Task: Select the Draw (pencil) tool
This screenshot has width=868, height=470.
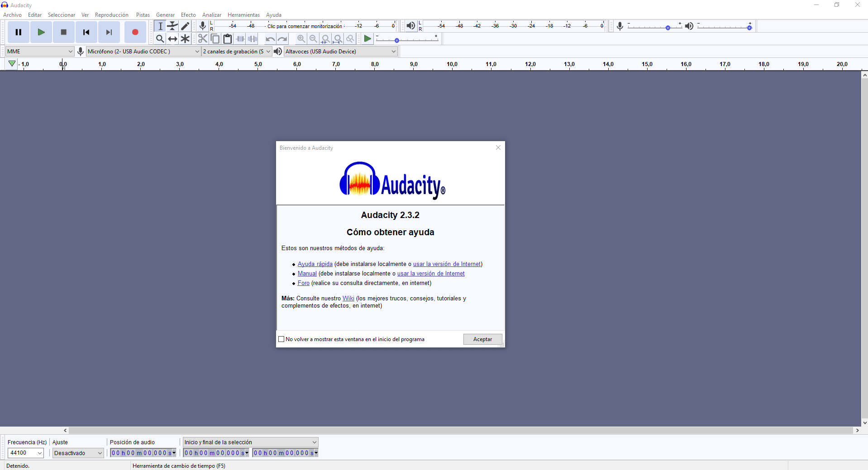Action: (186, 26)
